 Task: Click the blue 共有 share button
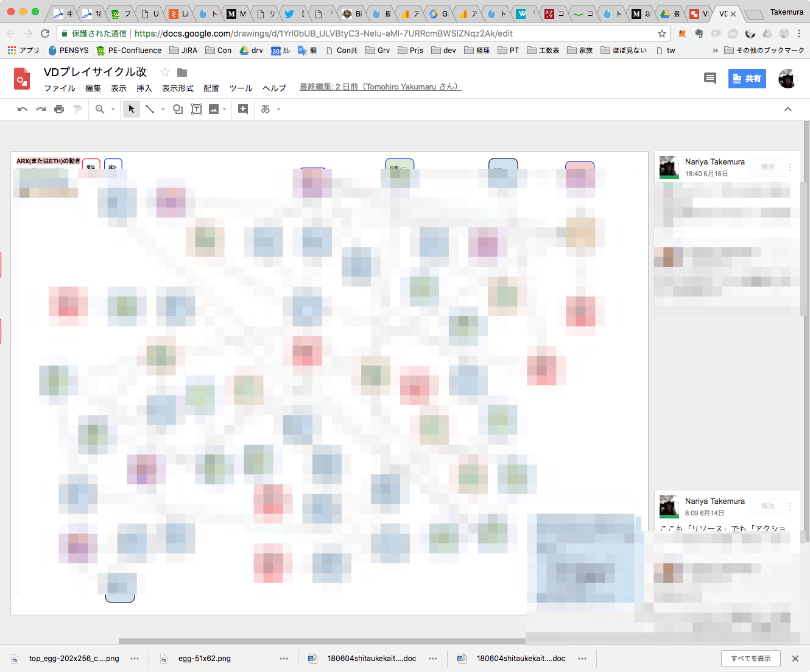pyautogui.click(x=747, y=79)
